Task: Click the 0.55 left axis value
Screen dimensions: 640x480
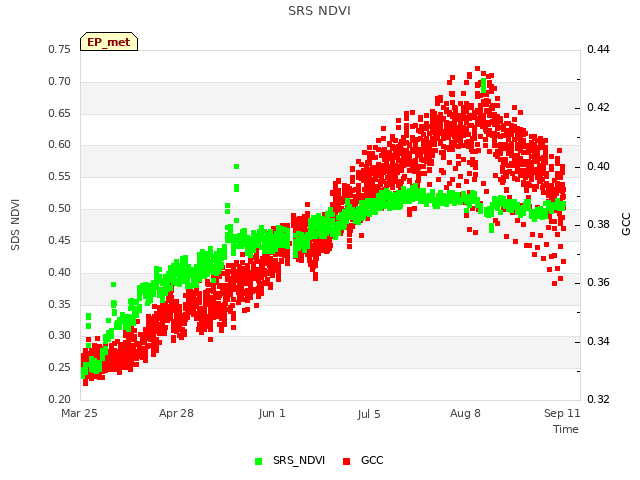Action: (60, 176)
